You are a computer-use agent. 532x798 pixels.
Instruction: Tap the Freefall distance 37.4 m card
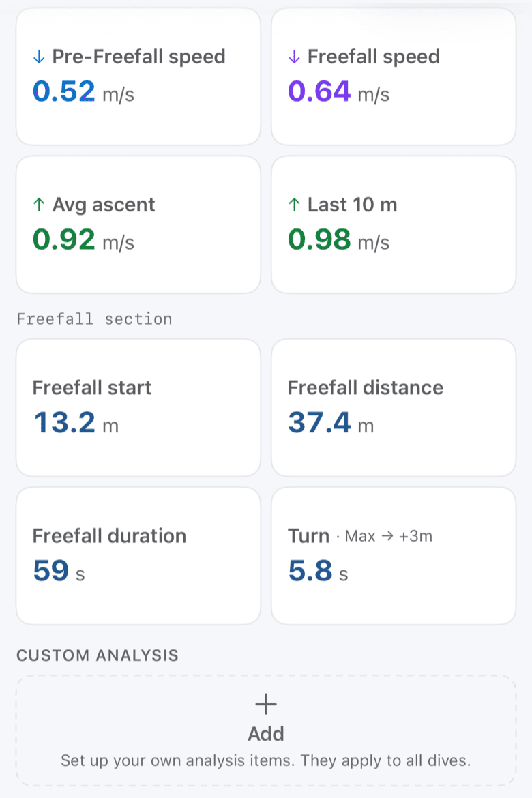pos(394,408)
